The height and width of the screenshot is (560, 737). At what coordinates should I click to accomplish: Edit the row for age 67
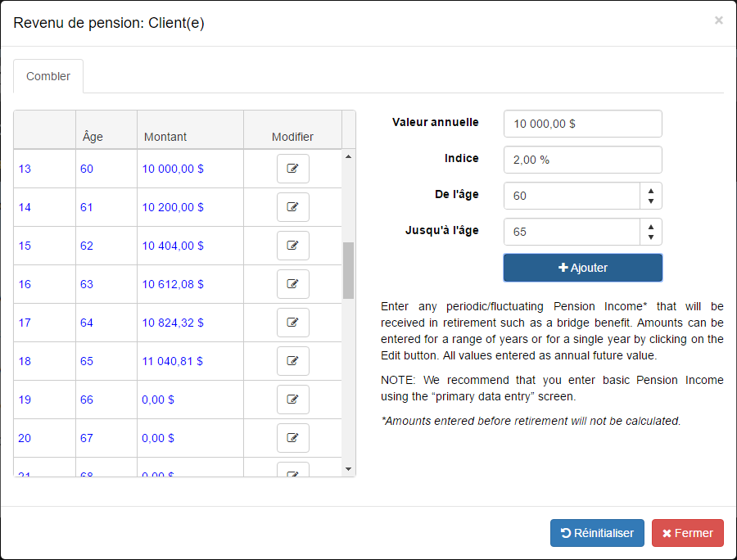point(292,438)
